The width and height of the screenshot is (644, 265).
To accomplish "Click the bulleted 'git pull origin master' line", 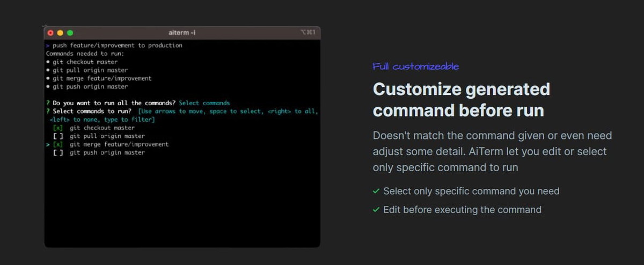I will 87,70.
